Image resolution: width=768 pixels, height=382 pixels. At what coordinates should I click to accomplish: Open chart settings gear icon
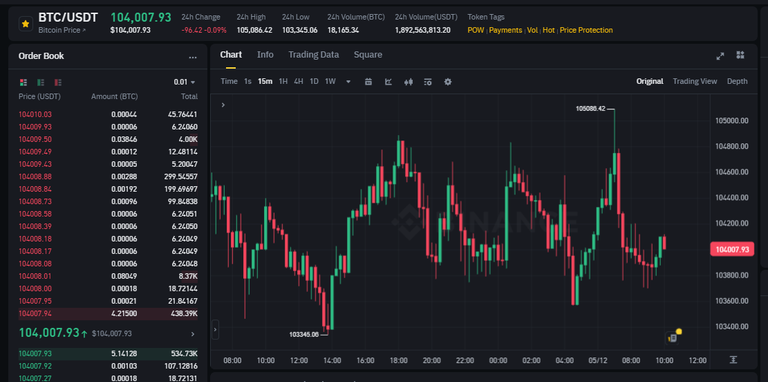point(448,82)
